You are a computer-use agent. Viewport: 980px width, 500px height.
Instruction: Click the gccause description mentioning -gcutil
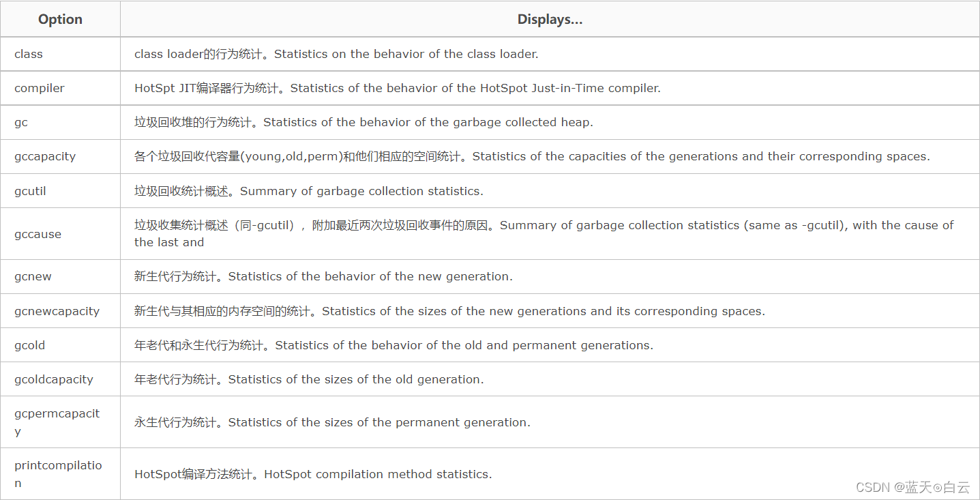544,233
